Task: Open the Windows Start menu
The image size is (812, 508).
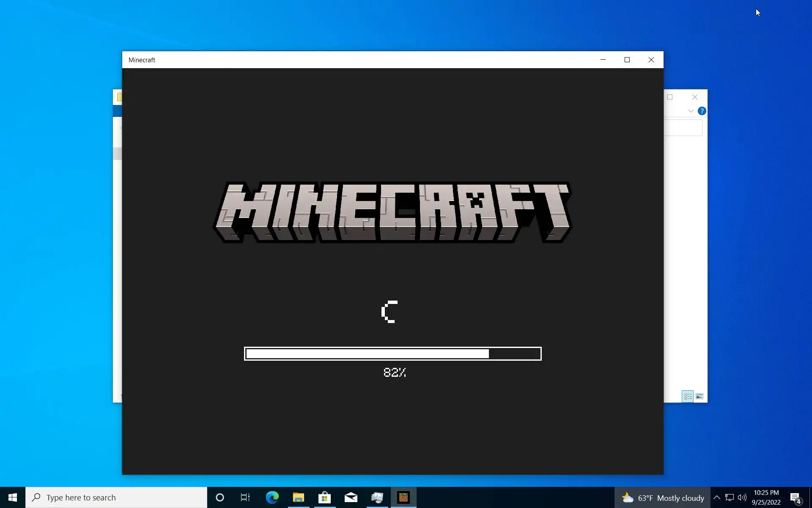Action: click(12, 497)
